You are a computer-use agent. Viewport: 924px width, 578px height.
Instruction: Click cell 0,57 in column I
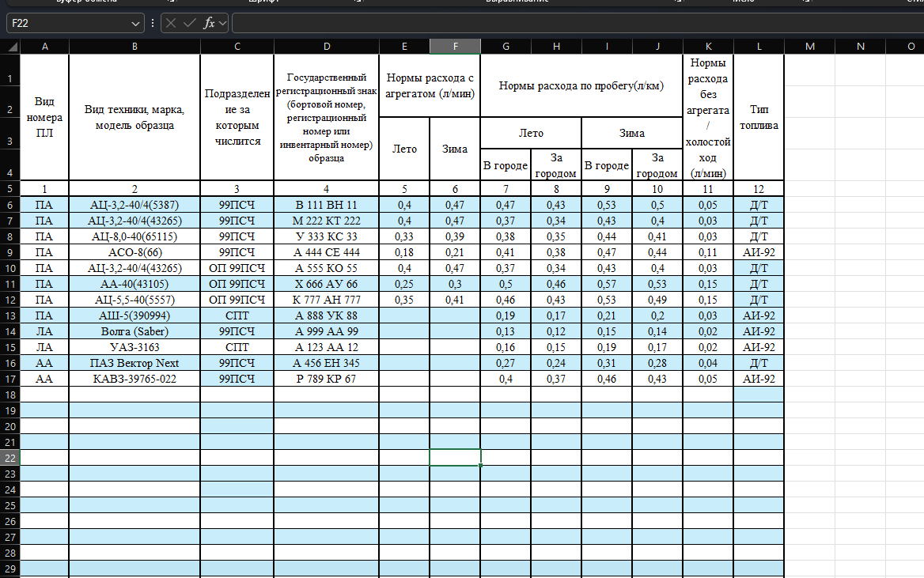[606, 284]
